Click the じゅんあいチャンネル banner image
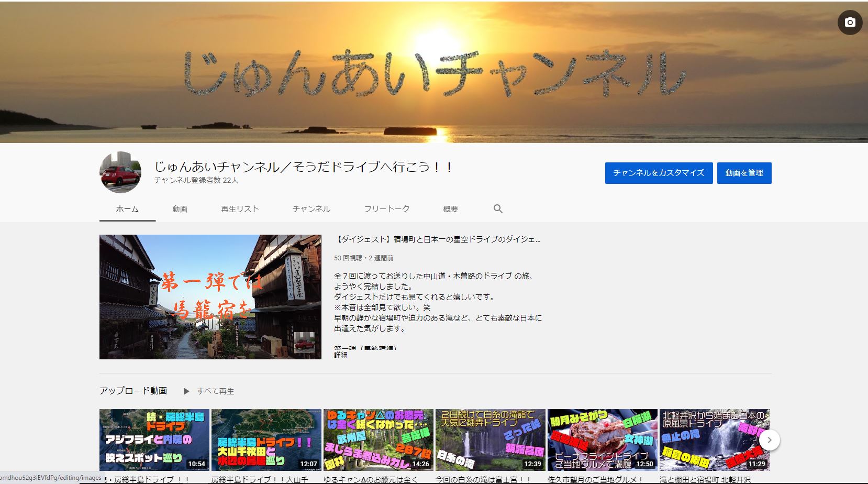This screenshot has height=484, width=868. [434, 72]
